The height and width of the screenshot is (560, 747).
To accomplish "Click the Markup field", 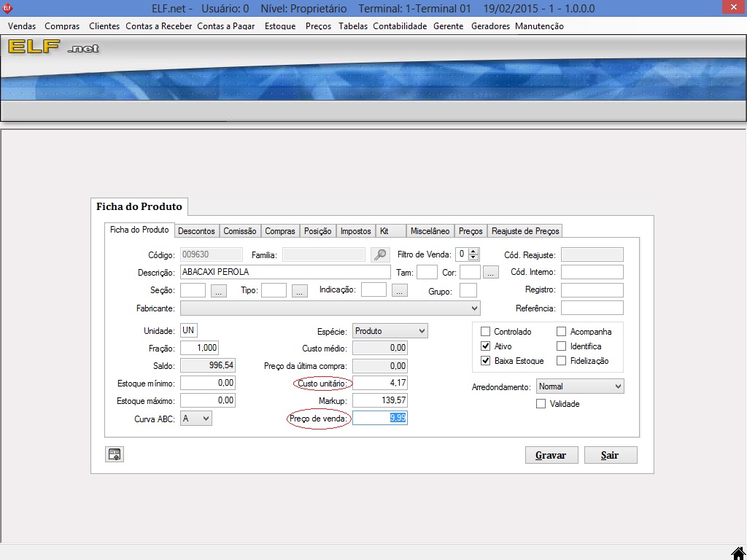I will [379, 400].
